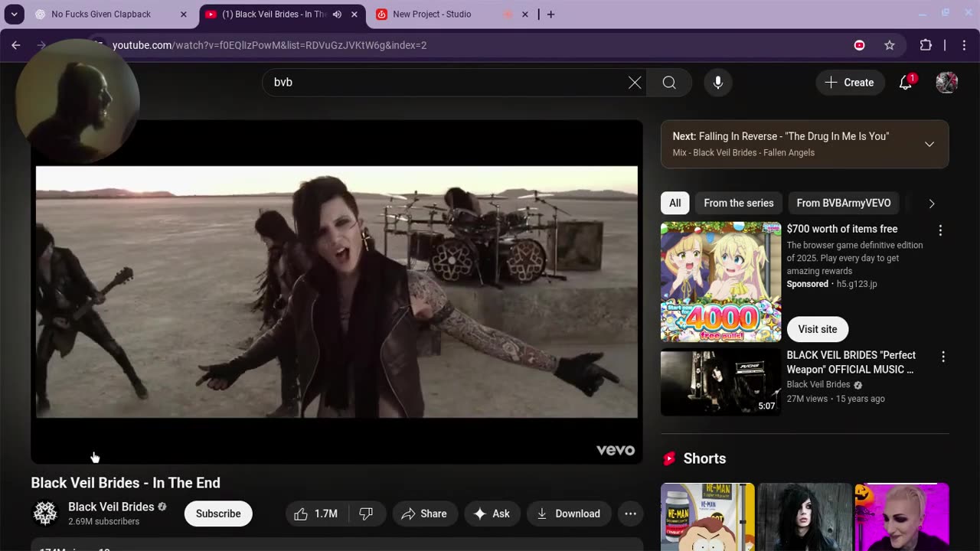Download the video

569,514
